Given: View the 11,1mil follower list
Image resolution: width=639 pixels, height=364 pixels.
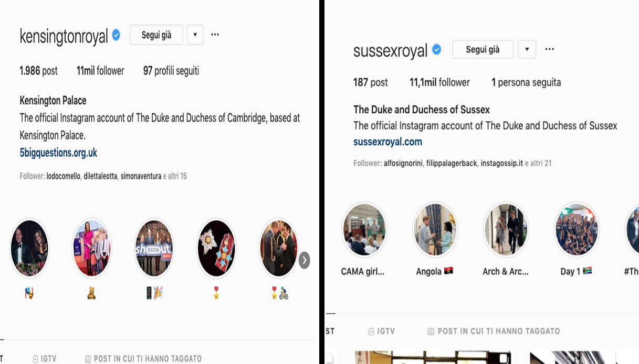Looking at the screenshot, I should pyautogui.click(x=439, y=82).
